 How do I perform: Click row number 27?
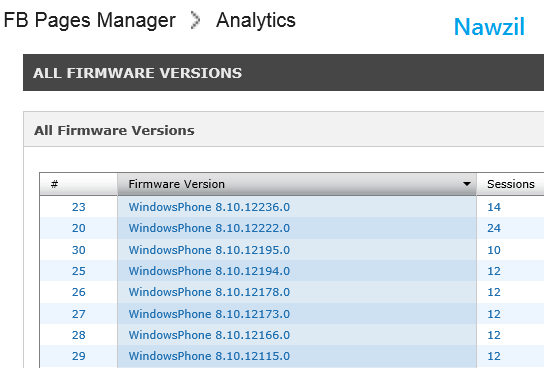point(79,314)
